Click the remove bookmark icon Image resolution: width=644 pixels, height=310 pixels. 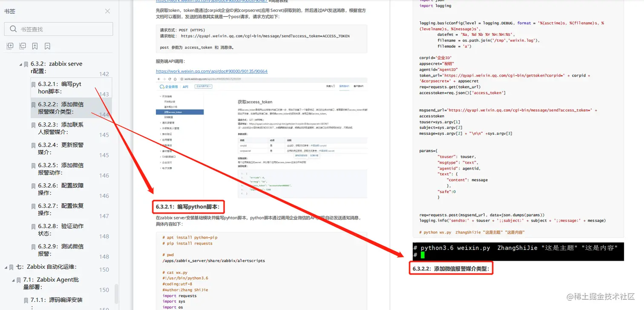47,46
